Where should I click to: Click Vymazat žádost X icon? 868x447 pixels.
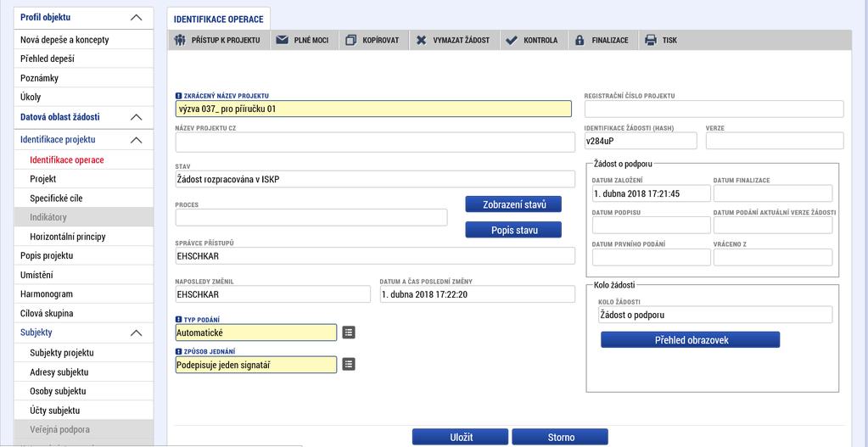pyautogui.click(x=421, y=41)
